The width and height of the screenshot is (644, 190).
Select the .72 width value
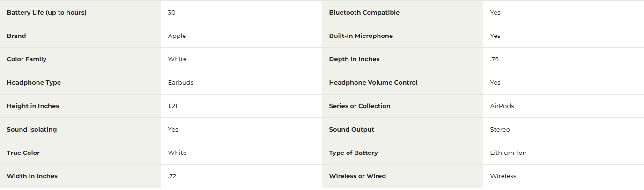[x=172, y=176]
